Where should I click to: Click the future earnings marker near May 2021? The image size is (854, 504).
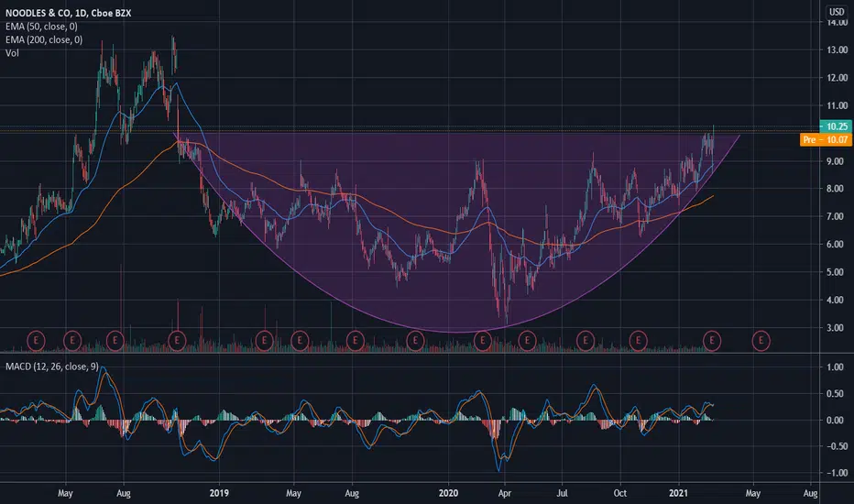(x=761, y=341)
